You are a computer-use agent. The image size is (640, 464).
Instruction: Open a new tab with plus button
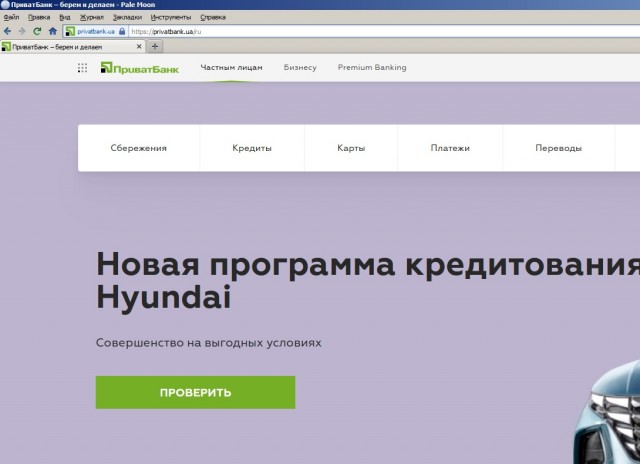point(155,47)
